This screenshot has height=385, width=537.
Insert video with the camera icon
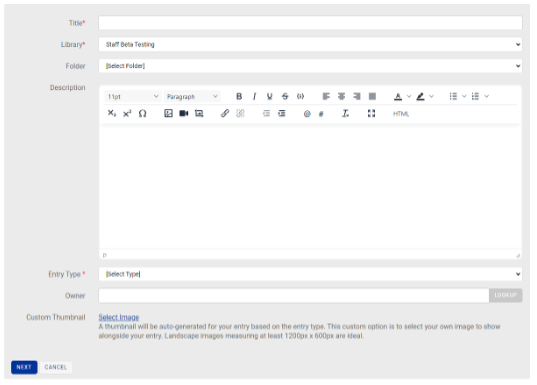(184, 113)
